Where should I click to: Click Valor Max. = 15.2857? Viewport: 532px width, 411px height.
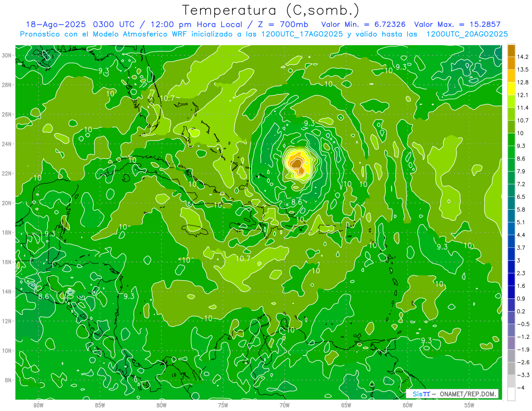(457, 24)
